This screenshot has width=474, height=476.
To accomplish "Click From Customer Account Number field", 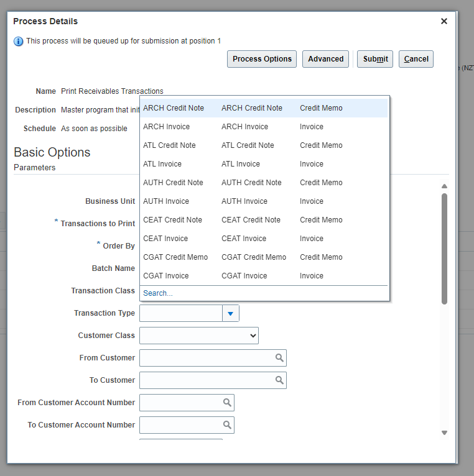I will 181,403.
